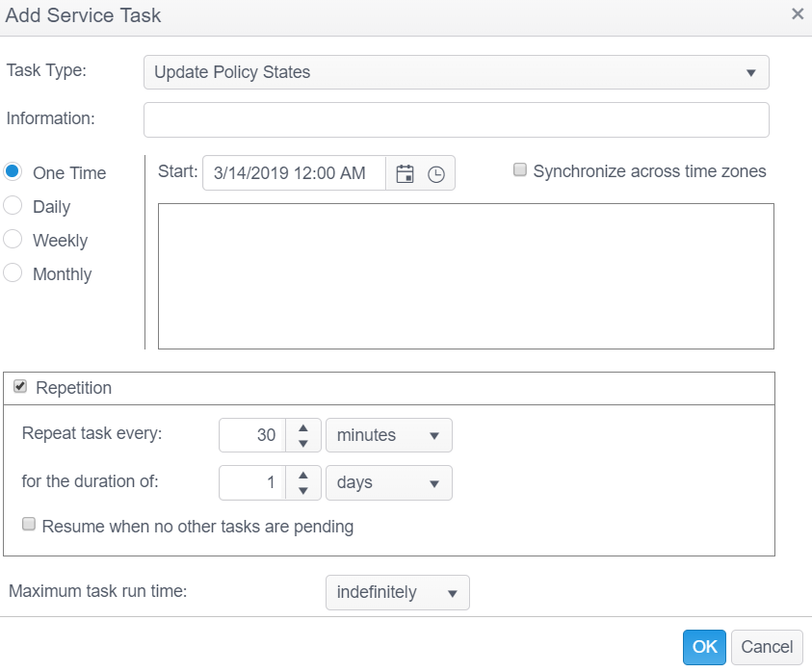The height and width of the screenshot is (672, 812).
Task: Uncheck the Repetition checkbox
Action: coord(20,387)
